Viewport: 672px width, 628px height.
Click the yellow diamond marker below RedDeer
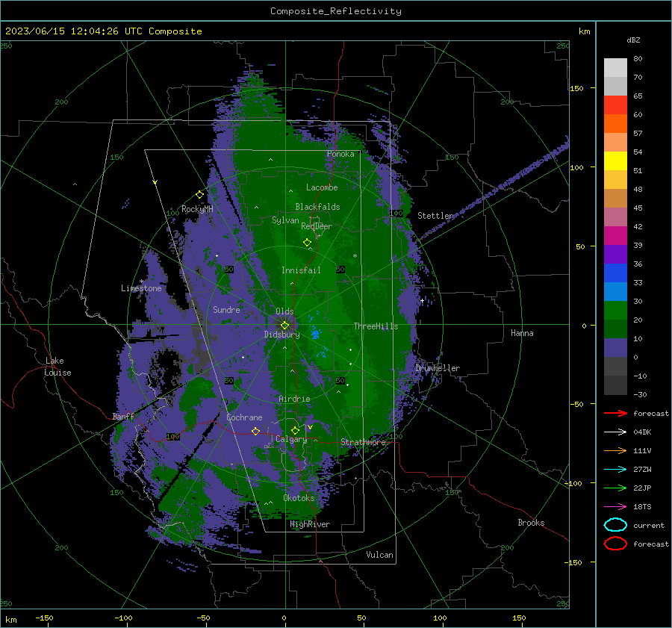point(308,243)
